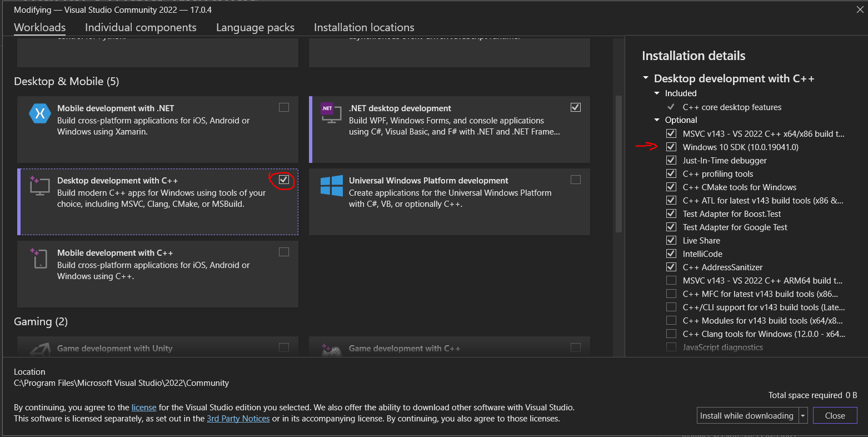Uncheck the .NET desktop development workload
Image resolution: width=868 pixels, height=437 pixels.
576,107
